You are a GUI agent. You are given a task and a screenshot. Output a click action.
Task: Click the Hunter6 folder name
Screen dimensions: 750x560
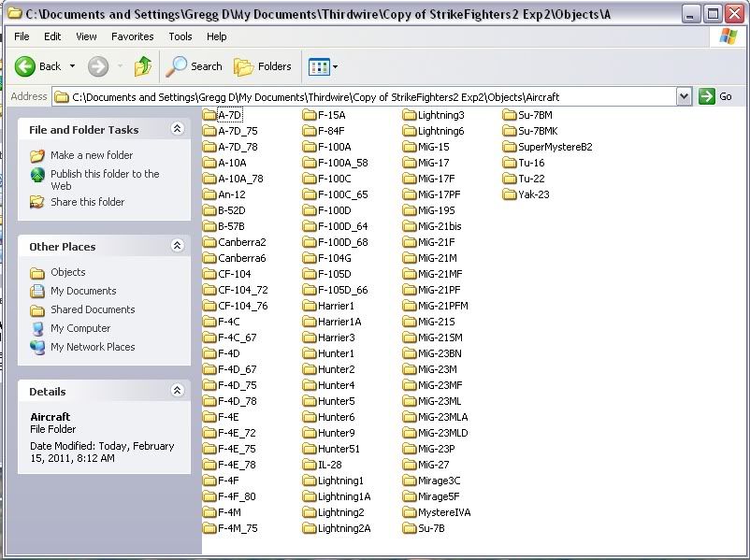click(337, 417)
